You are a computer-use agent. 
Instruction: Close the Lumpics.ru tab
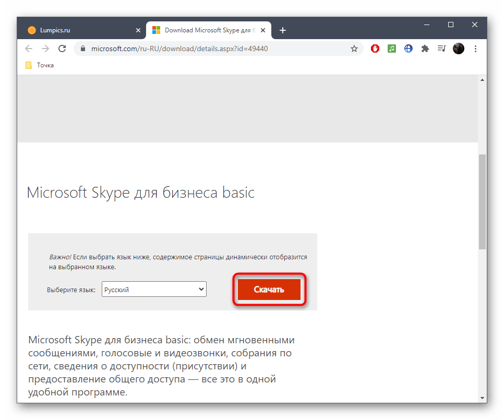[138, 30]
